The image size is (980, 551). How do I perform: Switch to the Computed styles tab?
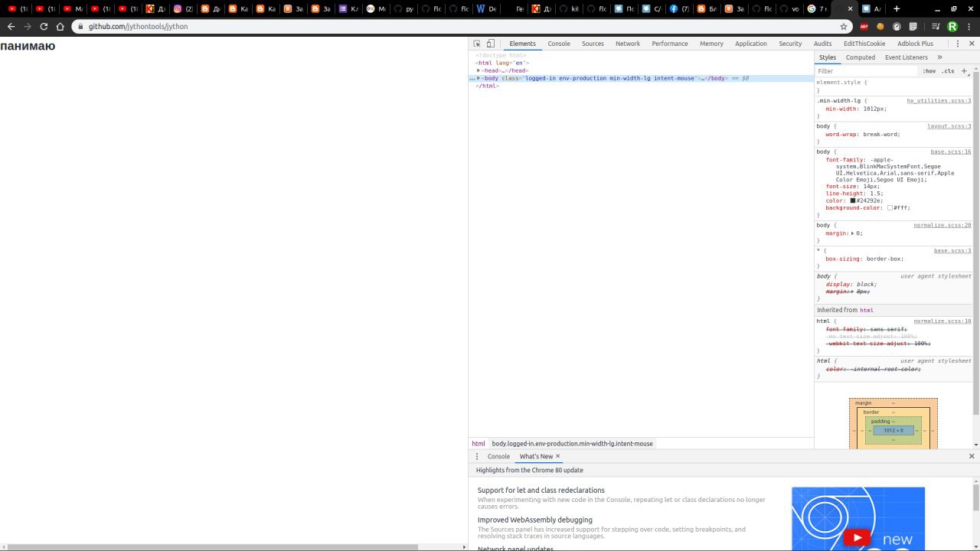coord(861,57)
